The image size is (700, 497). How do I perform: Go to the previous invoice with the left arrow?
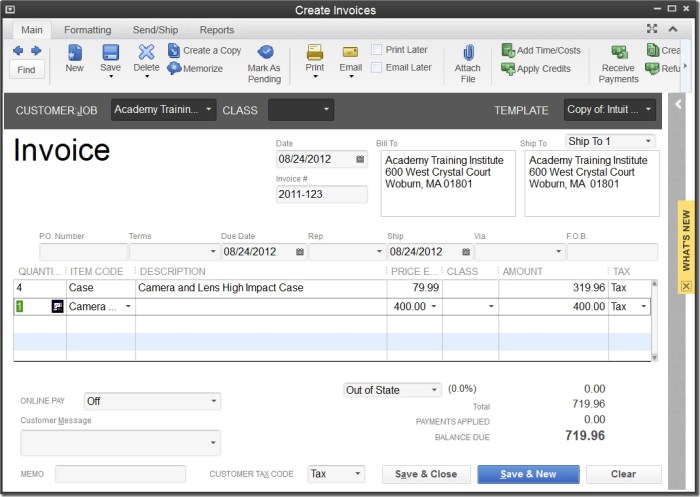pos(18,50)
